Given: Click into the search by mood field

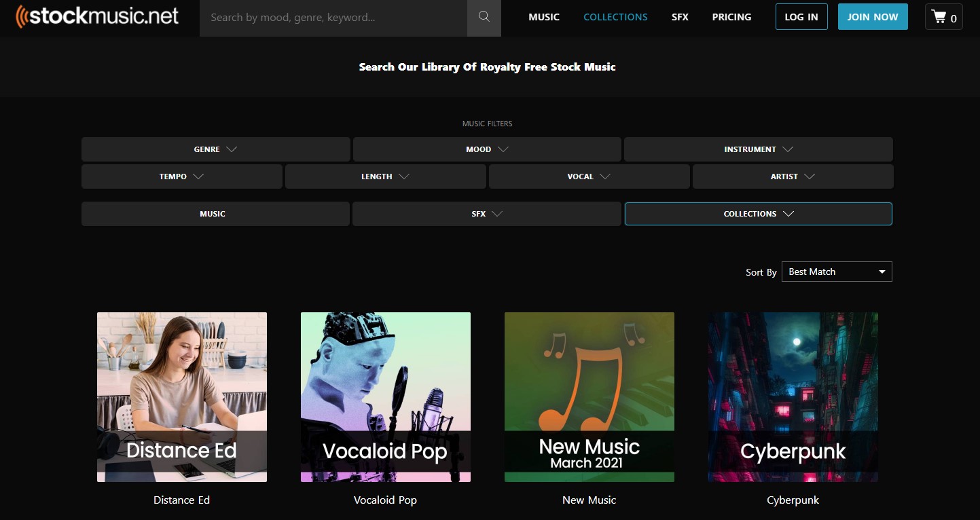Looking at the screenshot, I should coord(333,18).
